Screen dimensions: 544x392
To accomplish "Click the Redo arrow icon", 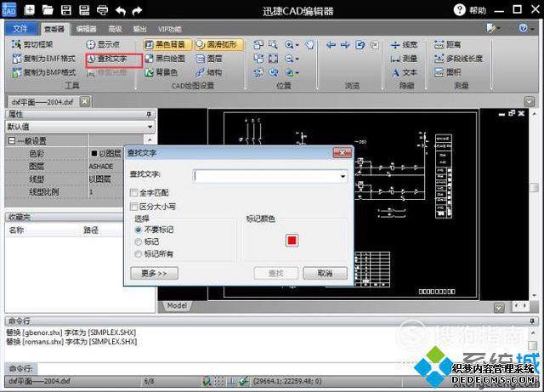I will click(x=138, y=11).
